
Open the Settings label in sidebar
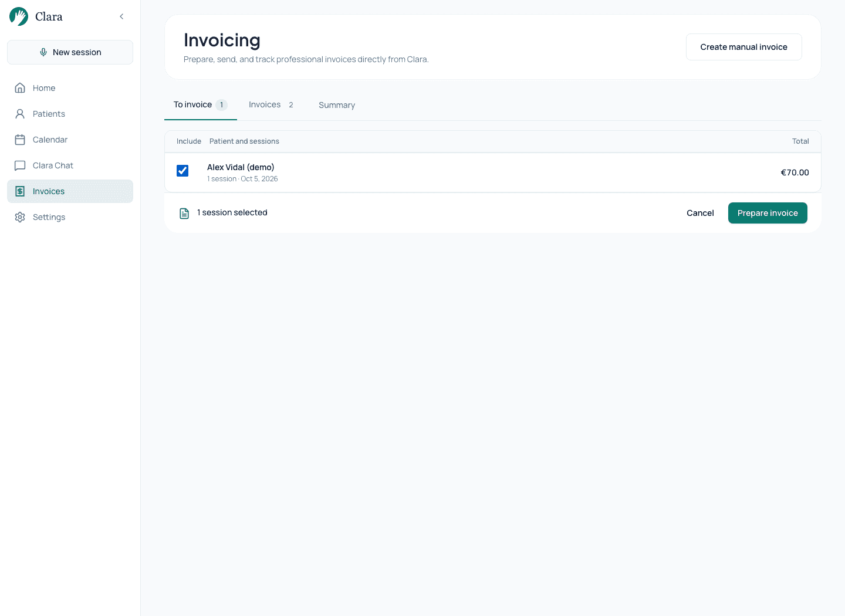pos(49,217)
